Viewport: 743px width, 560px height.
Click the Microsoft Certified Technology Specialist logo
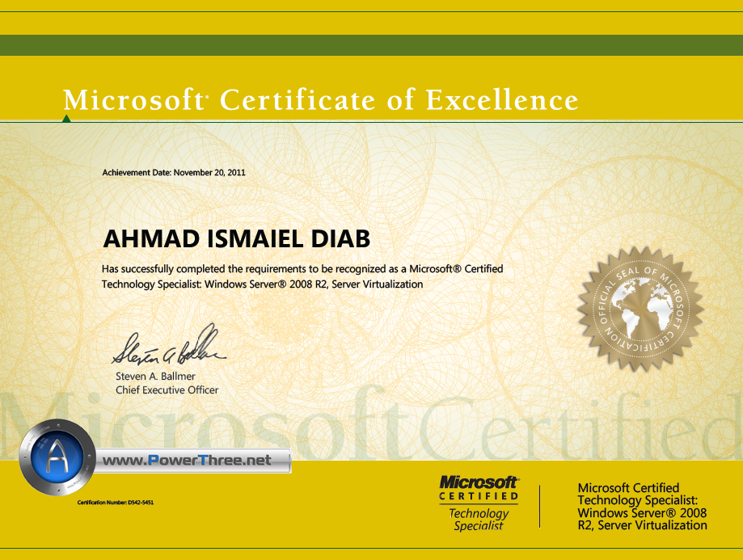pyautogui.click(x=479, y=503)
